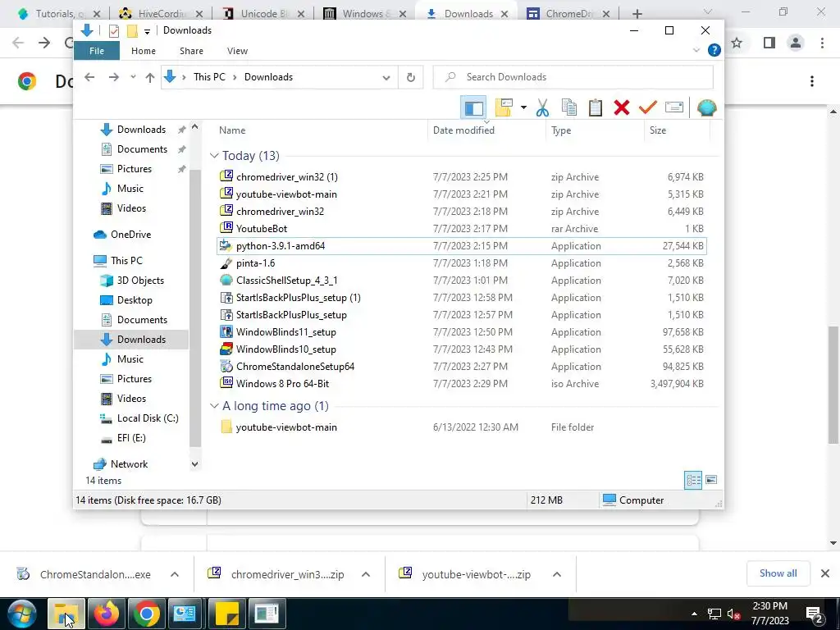Open menu for chromedriver_win3....zip download
Image resolution: width=840 pixels, height=630 pixels.
(x=366, y=575)
